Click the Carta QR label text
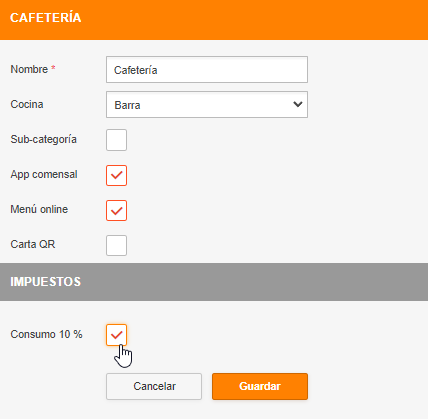428x419 pixels. click(x=33, y=244)
